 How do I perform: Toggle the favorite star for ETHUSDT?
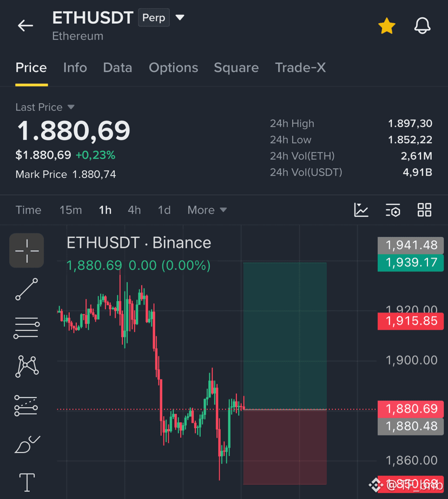386,26
